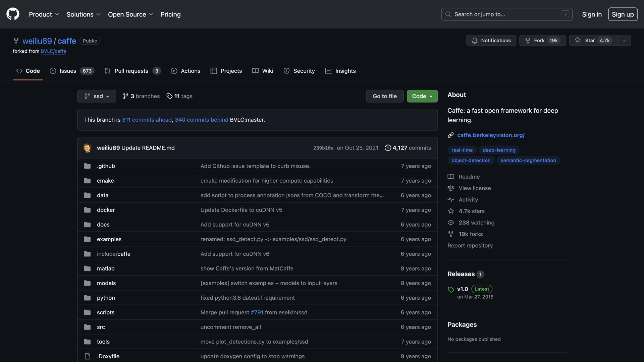Open the .github folder icon
Screen dimensions: 644x362
[x=87, y=166]
